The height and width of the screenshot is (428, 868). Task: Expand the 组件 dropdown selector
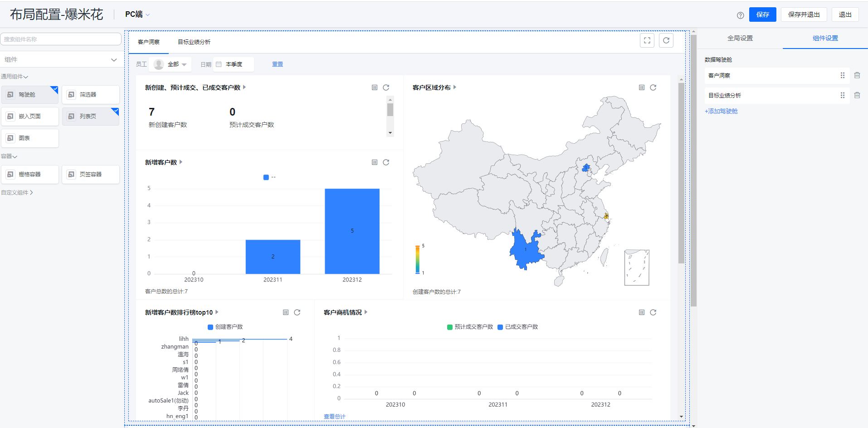point(61,59)
